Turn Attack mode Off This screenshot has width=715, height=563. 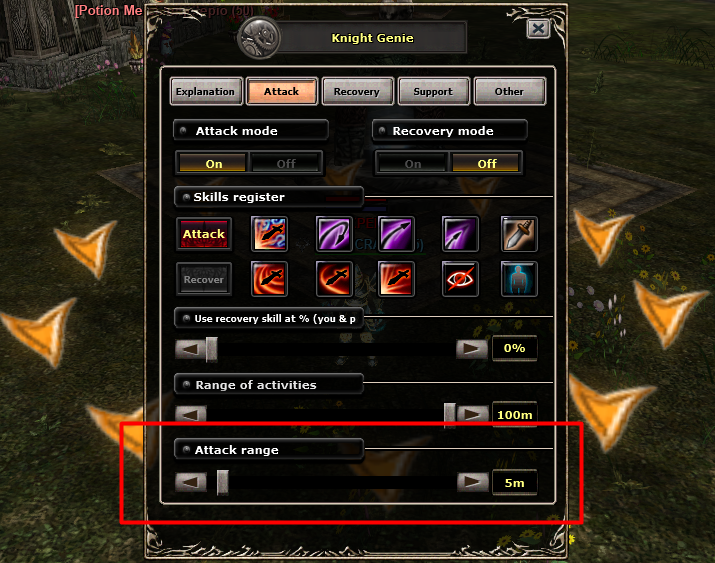[x=286, y=163]
